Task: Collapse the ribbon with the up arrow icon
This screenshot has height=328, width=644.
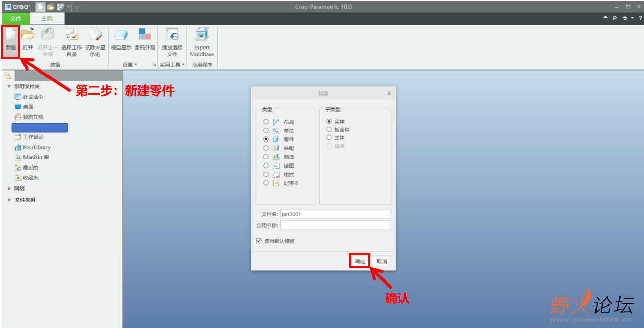Action: (x=606, y=18)
